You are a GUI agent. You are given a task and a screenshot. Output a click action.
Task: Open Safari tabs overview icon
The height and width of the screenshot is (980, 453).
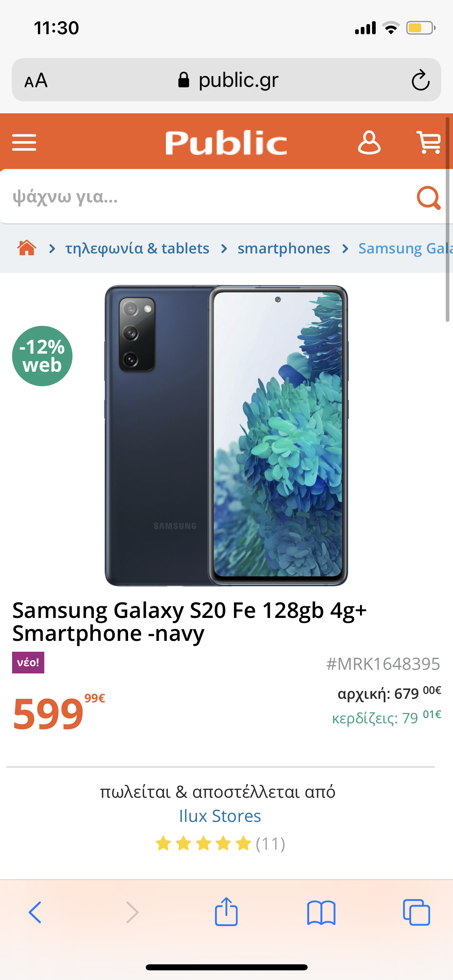click(416, 912)
